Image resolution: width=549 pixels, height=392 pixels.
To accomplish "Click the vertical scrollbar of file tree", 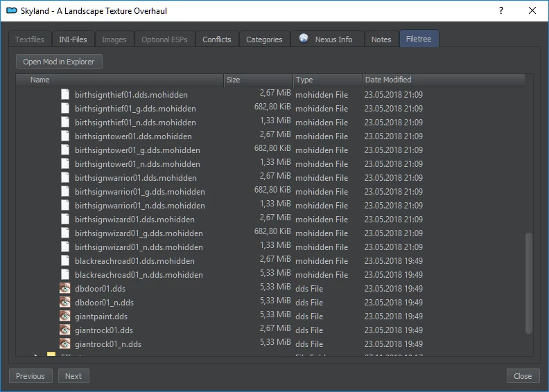I will 528,283.
